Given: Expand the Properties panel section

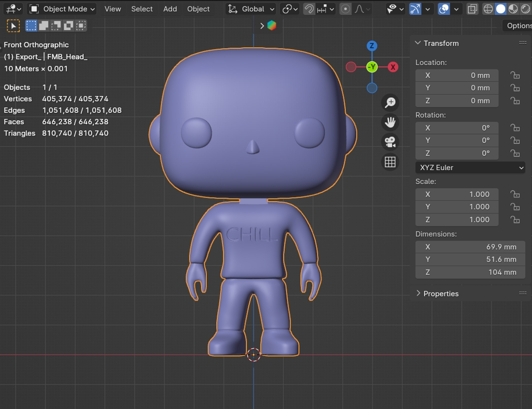Looking at the screenshot, I should (440, 294).
